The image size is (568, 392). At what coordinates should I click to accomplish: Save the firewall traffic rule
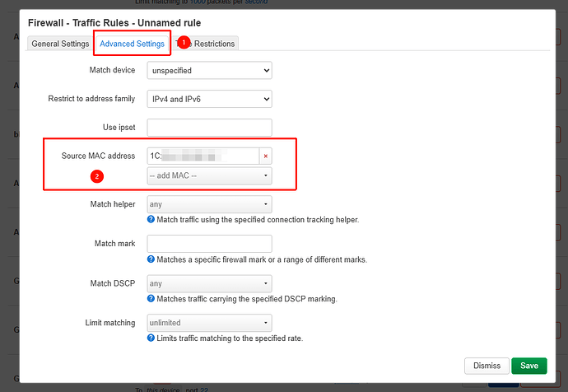(x=528, y=366)
